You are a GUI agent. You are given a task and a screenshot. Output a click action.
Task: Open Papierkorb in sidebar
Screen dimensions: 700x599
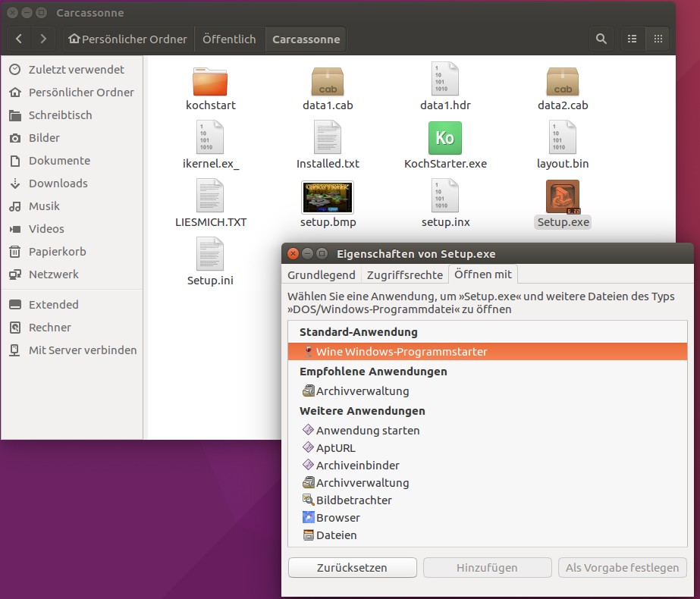tap(72, 252)
